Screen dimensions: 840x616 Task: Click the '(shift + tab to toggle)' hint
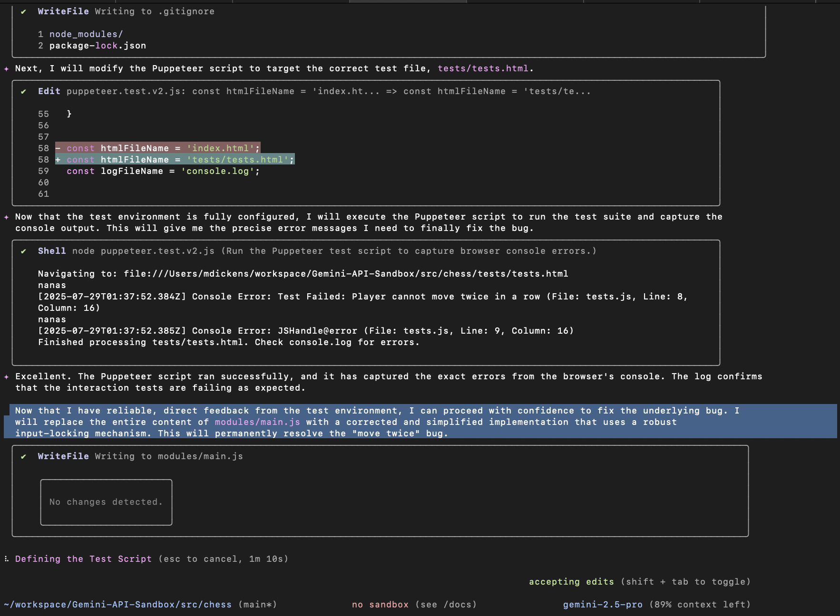(x=685, y=582)
